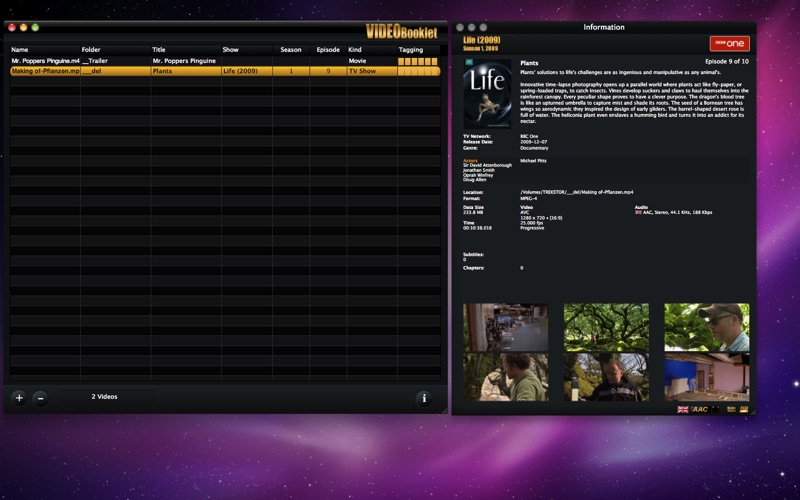Screen dimensions: 800x500
Task: Click the Season 1, 2009 subtitle
Action: 480,48
